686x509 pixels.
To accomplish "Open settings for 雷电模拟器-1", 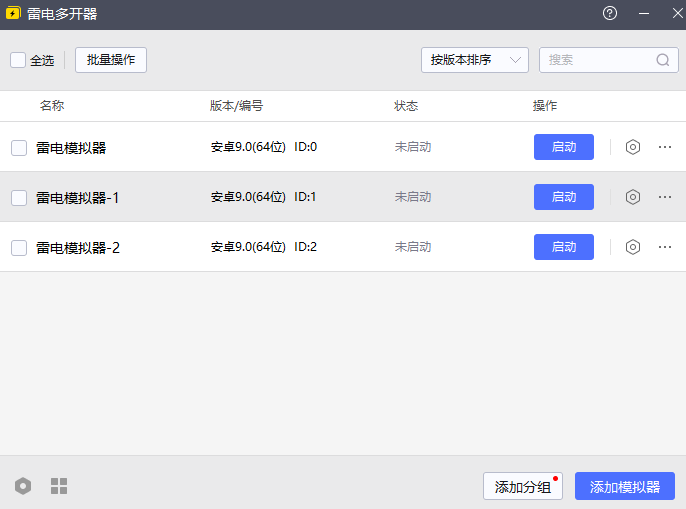I will point(633,197).
